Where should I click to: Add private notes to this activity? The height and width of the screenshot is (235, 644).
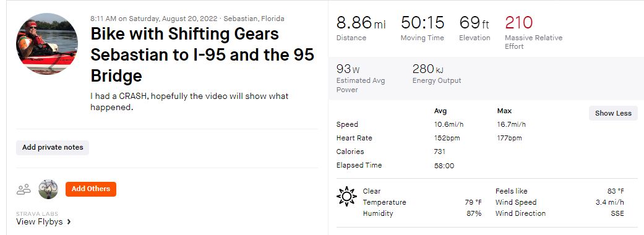(53, 147)
